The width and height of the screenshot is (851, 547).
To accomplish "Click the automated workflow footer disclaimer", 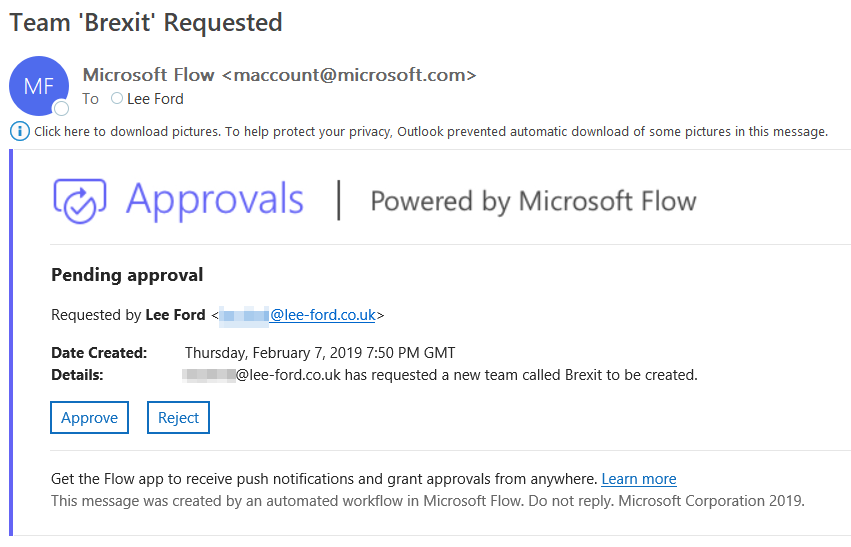I will pos(428,500).
